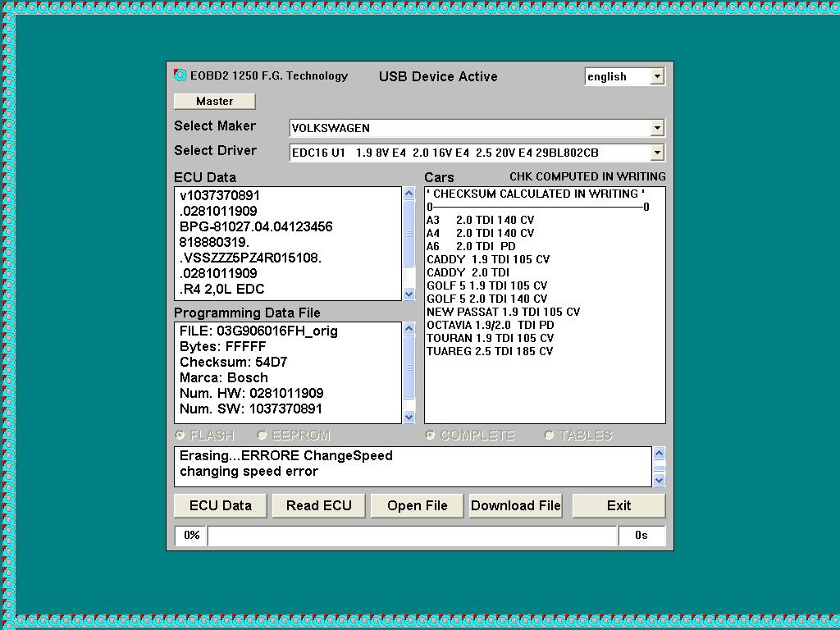
Task: Select OCTAVIA 1.9/2.0 TDI PD
Action: pos(491,325)
